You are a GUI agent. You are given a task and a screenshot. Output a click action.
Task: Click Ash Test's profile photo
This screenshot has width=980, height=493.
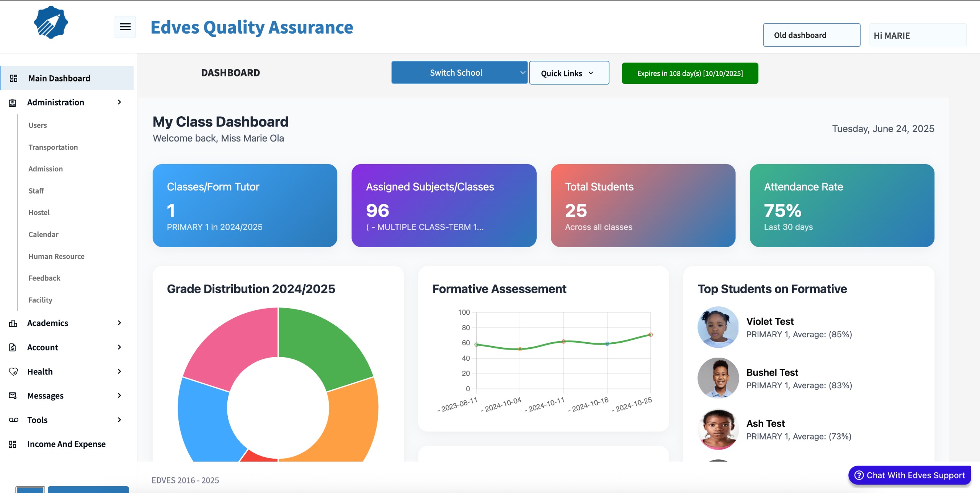718,429
